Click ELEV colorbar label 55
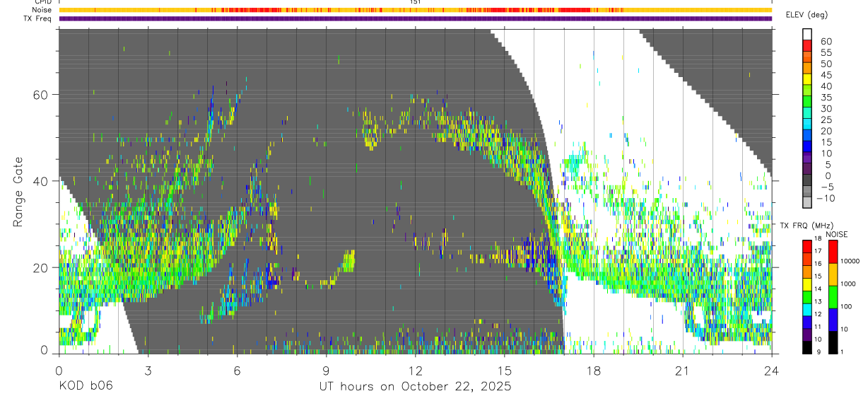This screenshot has height=401, width=868. click(825, 52)
